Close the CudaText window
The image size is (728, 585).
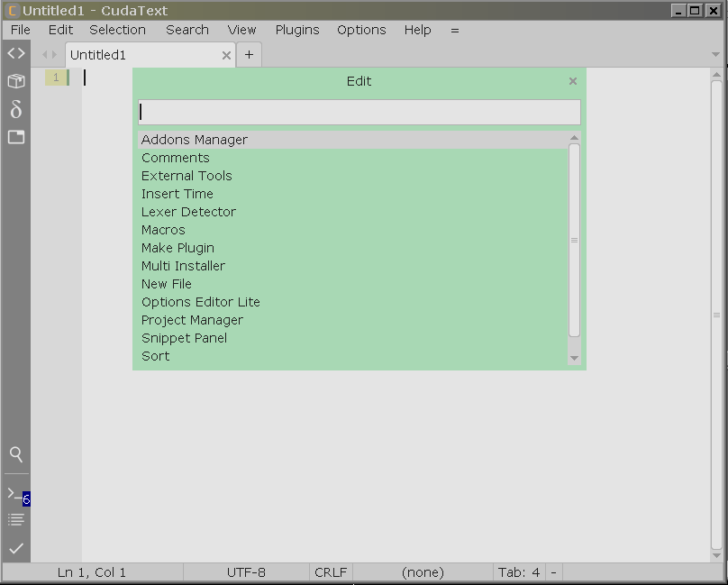tap(713, 11)
